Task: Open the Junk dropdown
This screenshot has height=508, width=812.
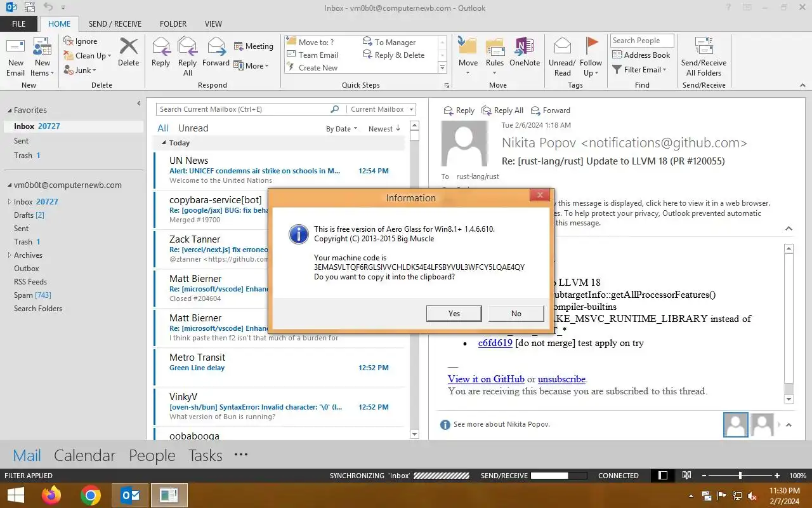Action: tap(80, 70)
